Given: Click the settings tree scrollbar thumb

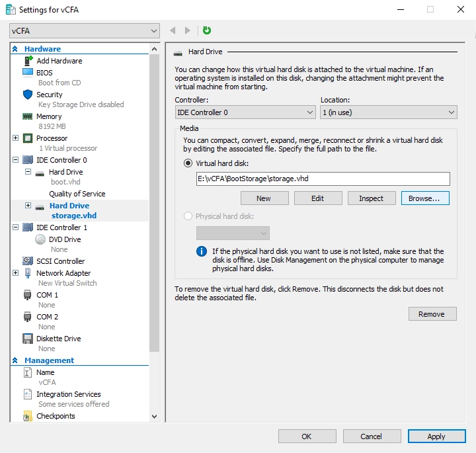Looking at the screenshot, I should pos(154,202).
